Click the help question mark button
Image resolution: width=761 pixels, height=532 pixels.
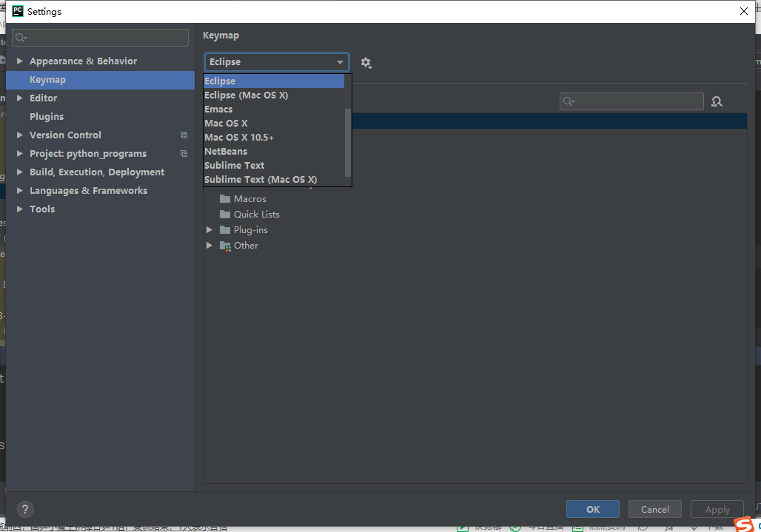25,509
